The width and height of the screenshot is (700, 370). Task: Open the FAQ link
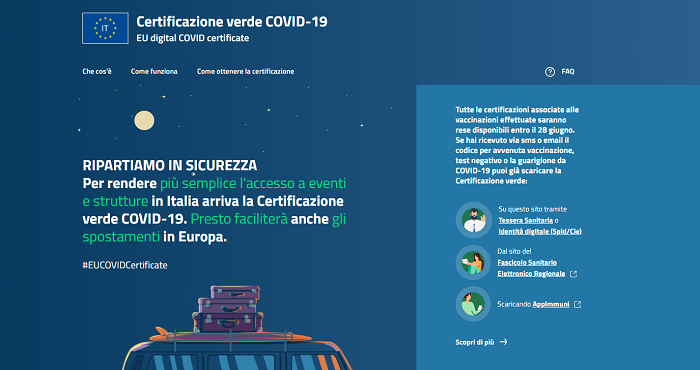[x=568, y=71]
